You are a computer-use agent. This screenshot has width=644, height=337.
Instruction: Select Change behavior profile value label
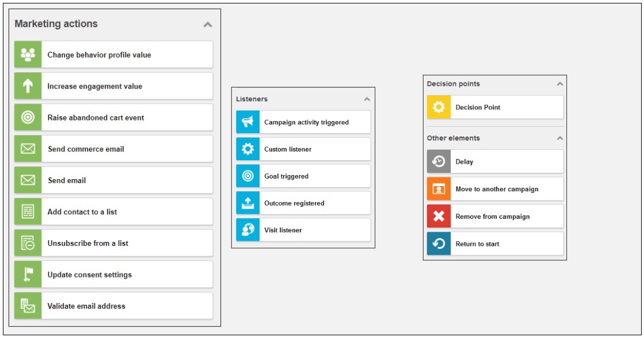[x=99, y=55]
